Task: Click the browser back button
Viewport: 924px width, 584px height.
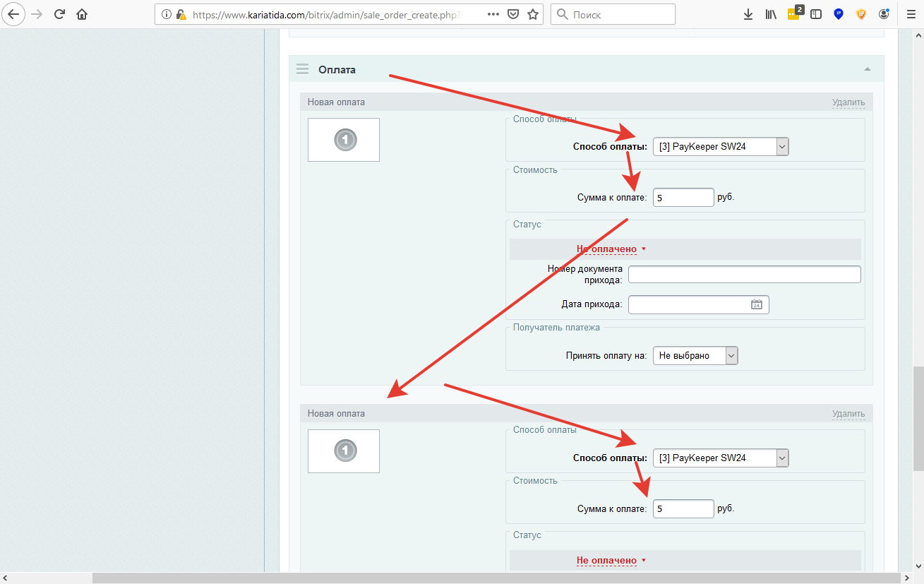Action: 14,14
